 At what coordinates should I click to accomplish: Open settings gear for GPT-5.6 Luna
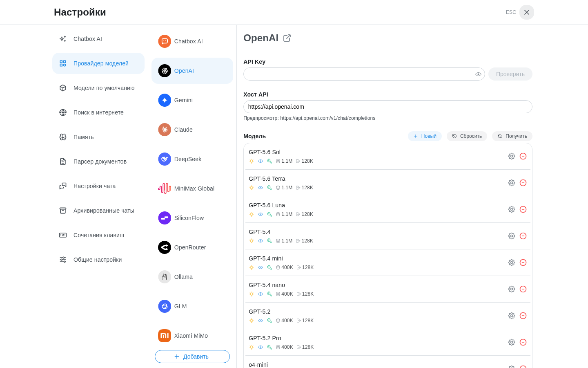coord(512,209)
